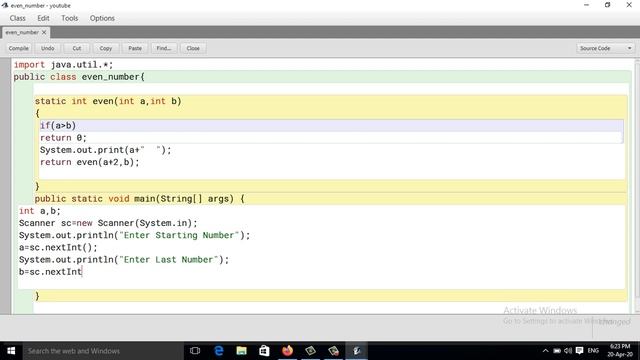Screen dimensions: 640x360
Task: Click the 'Scanner sc=new Scanner(System.in);' line
Action: [108, 223]
